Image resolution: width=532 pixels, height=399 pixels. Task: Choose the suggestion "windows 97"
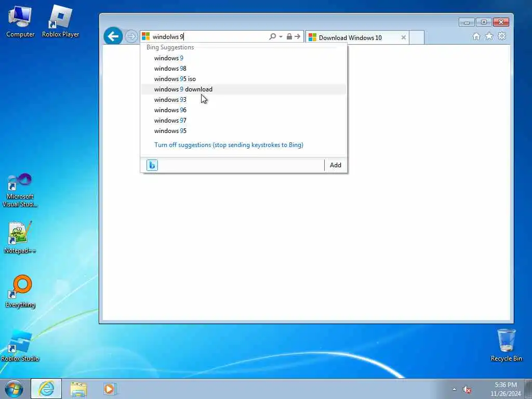tap(244, 121)
